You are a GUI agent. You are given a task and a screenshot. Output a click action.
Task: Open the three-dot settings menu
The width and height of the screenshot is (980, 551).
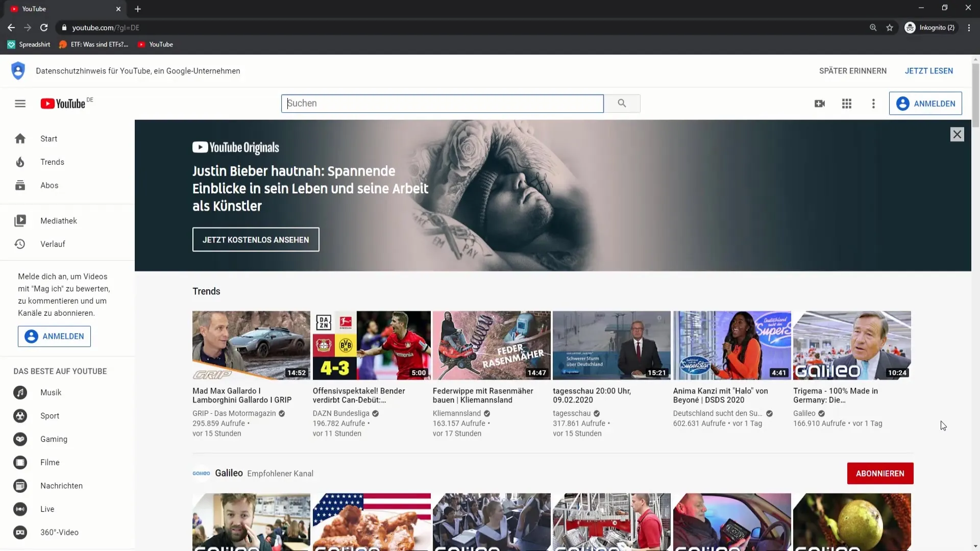[x=873, y=104]
